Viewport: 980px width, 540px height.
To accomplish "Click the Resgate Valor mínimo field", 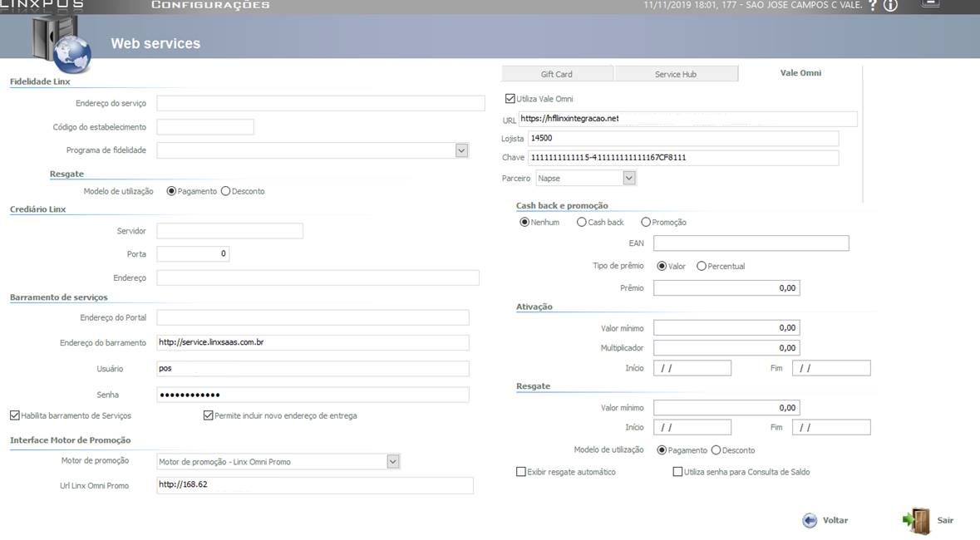I will click(726, 408).
